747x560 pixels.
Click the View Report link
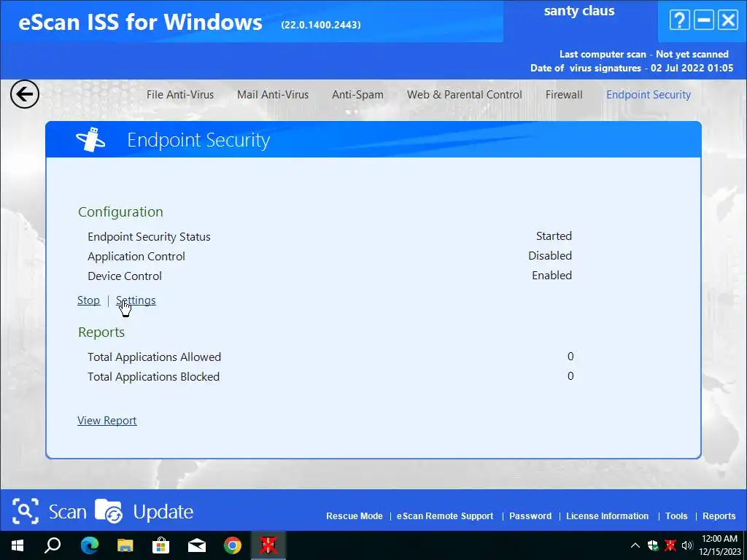point(107,421)
